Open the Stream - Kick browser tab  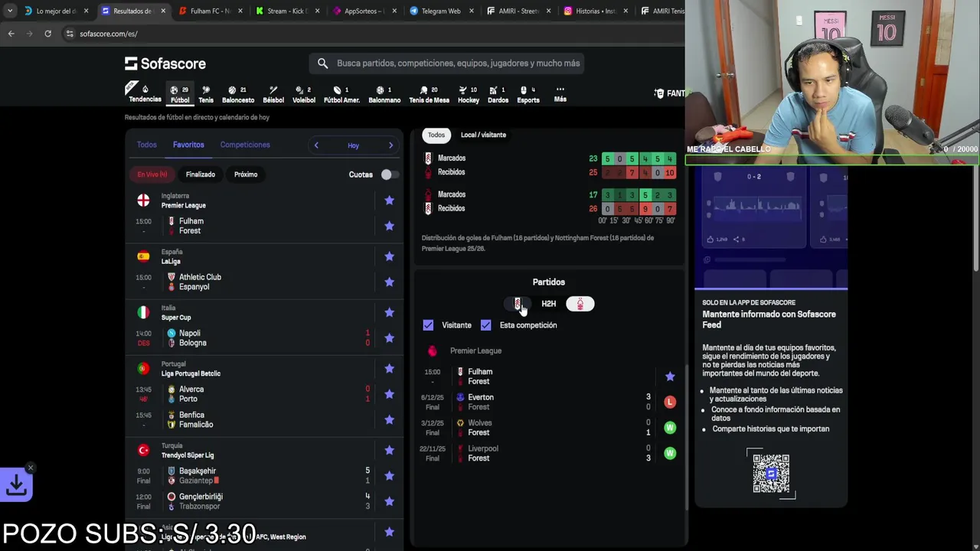pyautogui.click(x=287, y=11)
